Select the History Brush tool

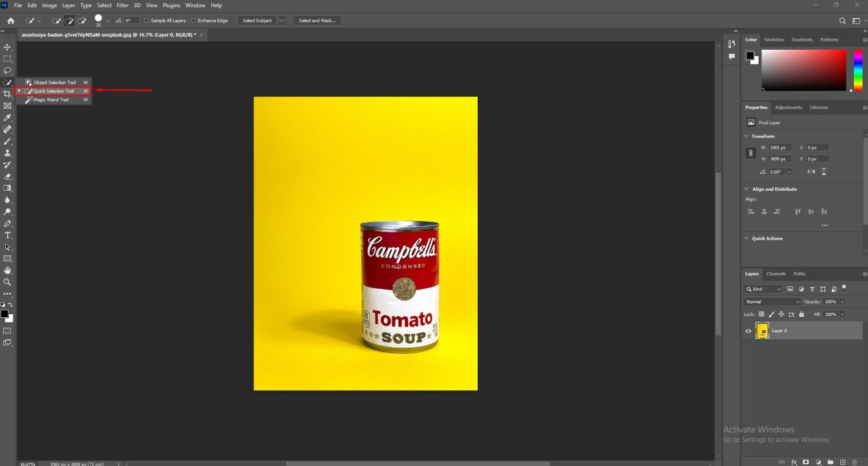8,164
